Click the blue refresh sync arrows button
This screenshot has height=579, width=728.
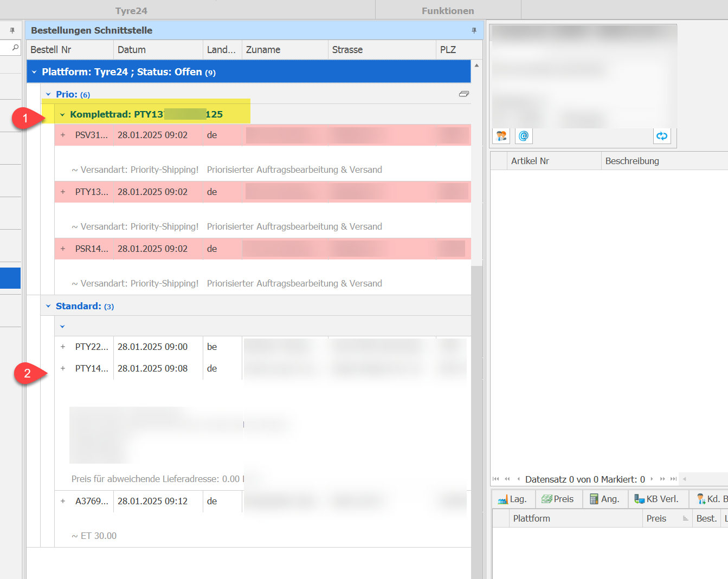(662, 136)
